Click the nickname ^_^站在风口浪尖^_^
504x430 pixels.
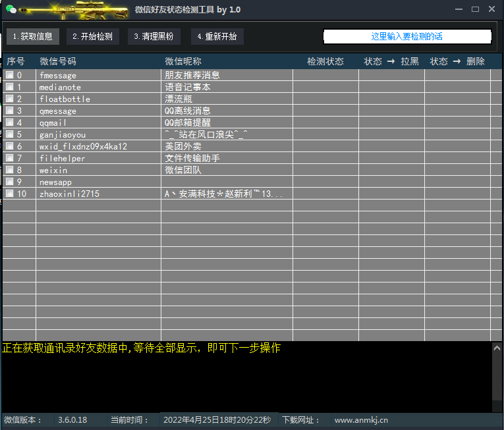click(x=206, y=134)
